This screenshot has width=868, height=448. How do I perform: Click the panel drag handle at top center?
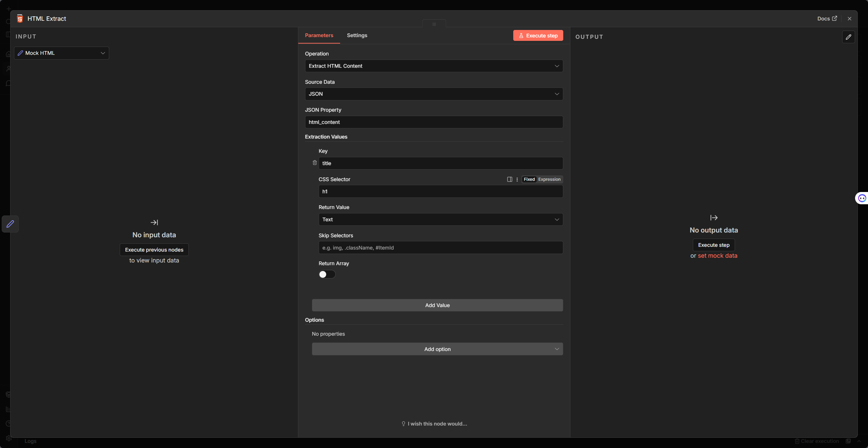point(434,24)
